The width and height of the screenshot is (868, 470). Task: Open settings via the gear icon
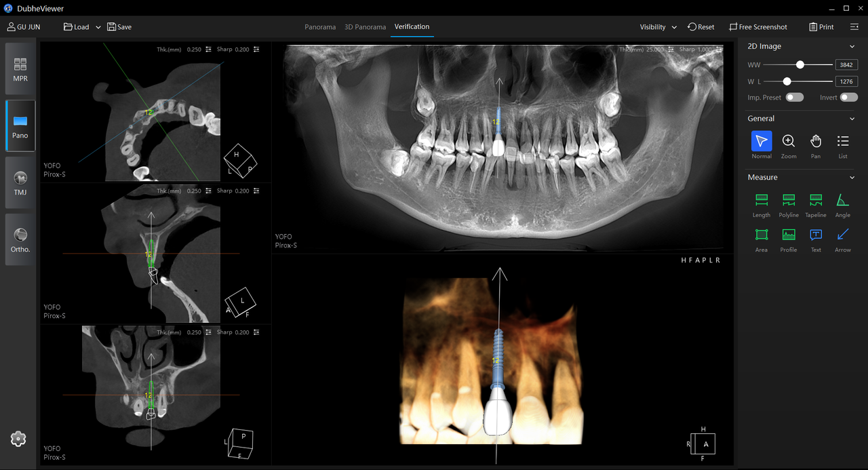(18, 439)
